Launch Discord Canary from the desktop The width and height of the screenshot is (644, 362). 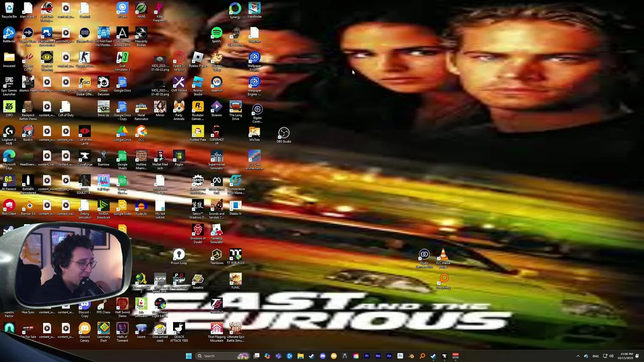85,332
